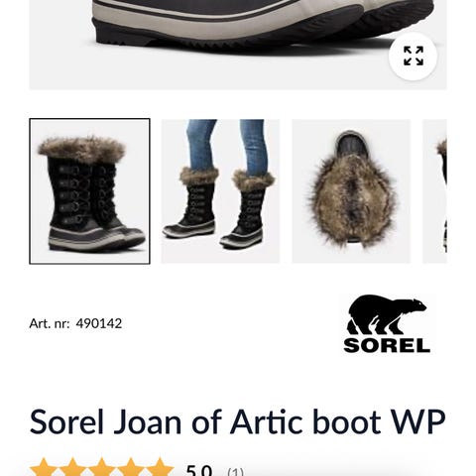The width and height of the screenshot is (476, 476).
Task: Click the word 'Sorel' in product title
Action: pyautogui.click(x=67, y=421)
